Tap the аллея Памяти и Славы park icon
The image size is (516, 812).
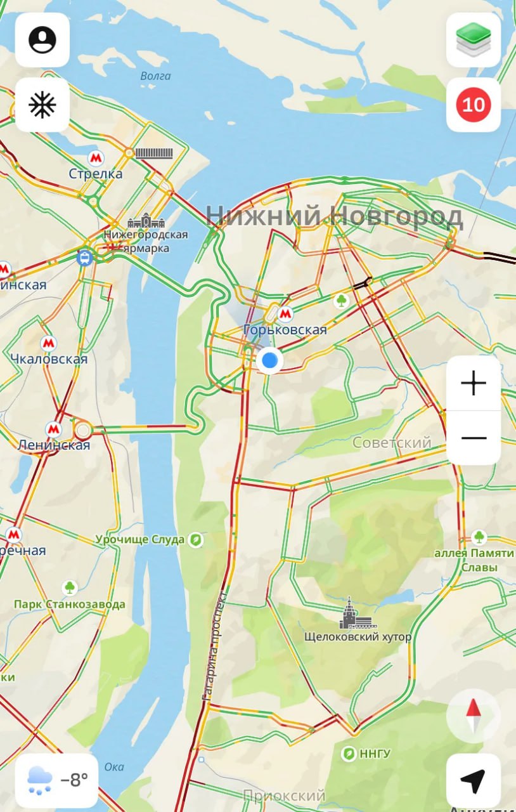[x=479, y=538]
